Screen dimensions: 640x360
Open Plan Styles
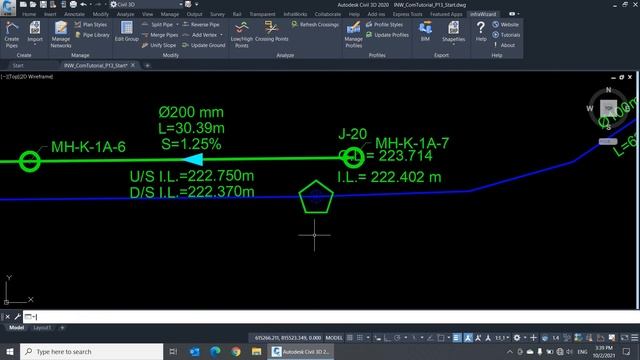pyautogui.click(x=92, y=24)
